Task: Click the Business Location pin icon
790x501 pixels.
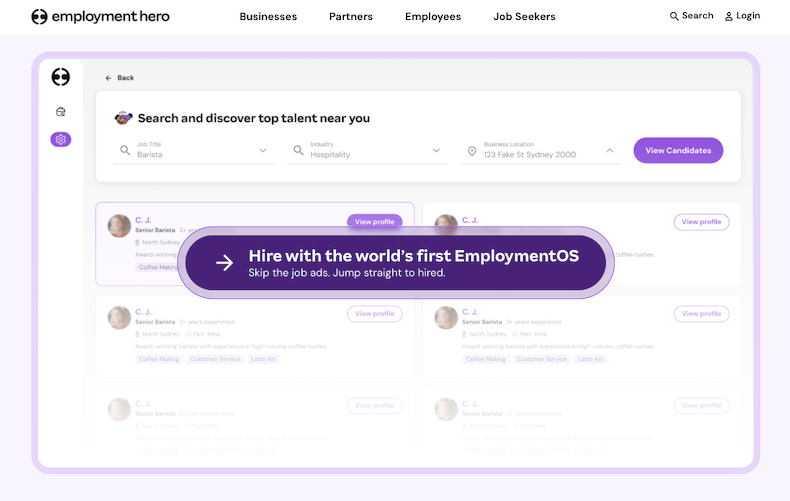Action: [x=472, y=151]
